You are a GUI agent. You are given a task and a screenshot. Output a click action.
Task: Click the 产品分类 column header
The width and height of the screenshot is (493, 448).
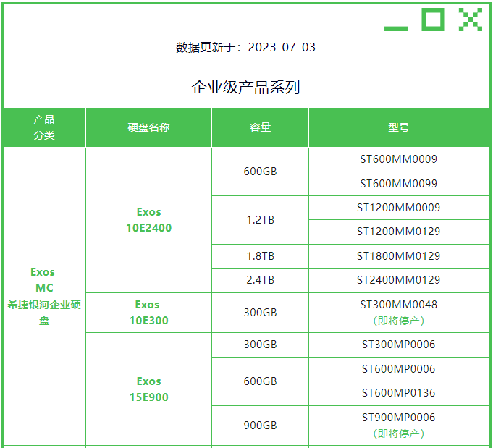click(44, 127)
